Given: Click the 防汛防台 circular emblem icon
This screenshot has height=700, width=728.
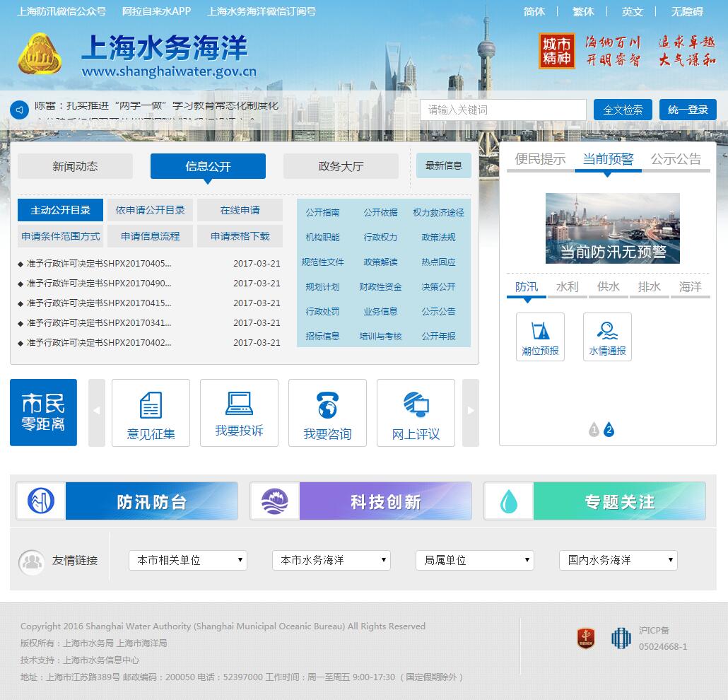Looking at the screenshot, I should click(41, 501).
